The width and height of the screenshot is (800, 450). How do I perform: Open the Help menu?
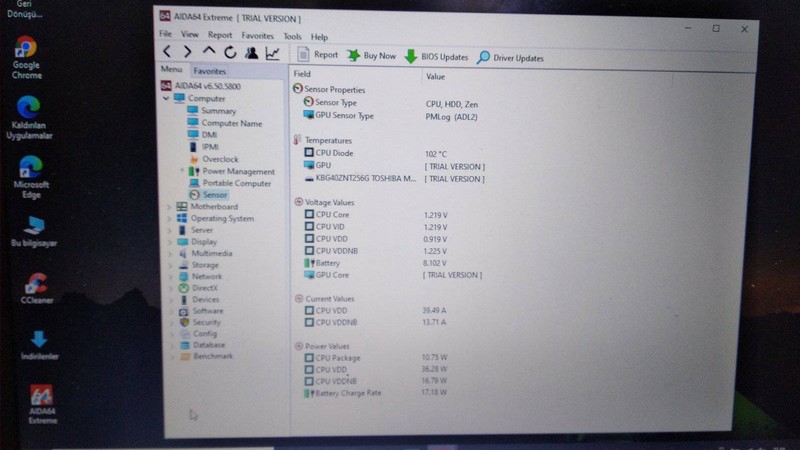click(319, 37)
